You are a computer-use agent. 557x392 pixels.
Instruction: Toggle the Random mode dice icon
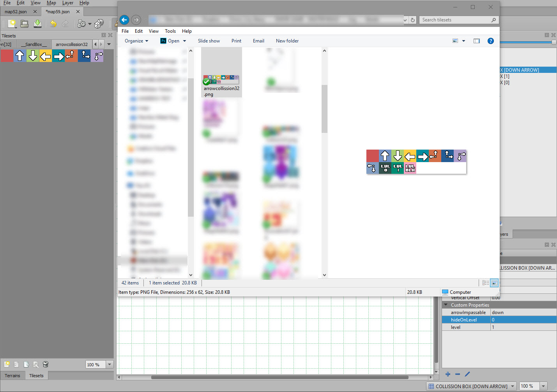tap(99, 24)
